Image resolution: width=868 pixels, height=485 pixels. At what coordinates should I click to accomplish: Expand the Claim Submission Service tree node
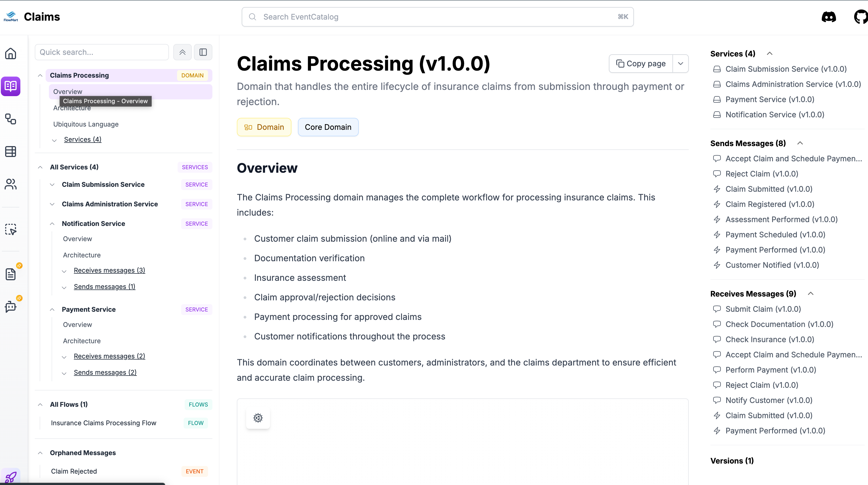tap(52, 185)
